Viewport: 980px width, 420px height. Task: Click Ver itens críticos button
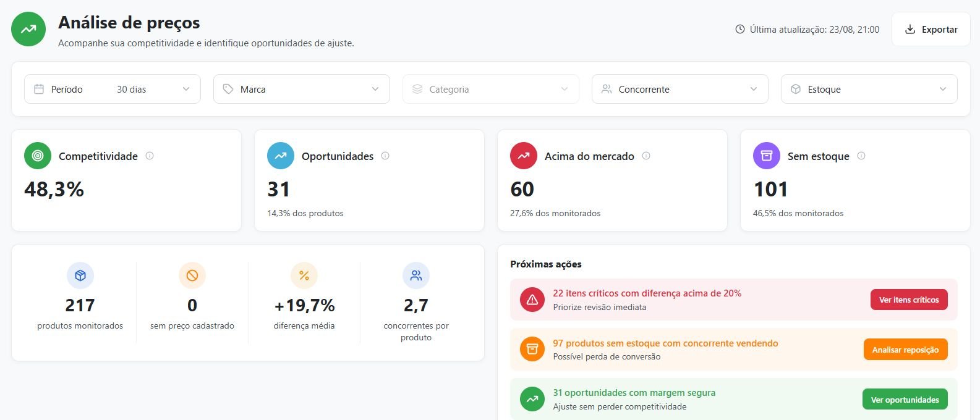(909, 300)
